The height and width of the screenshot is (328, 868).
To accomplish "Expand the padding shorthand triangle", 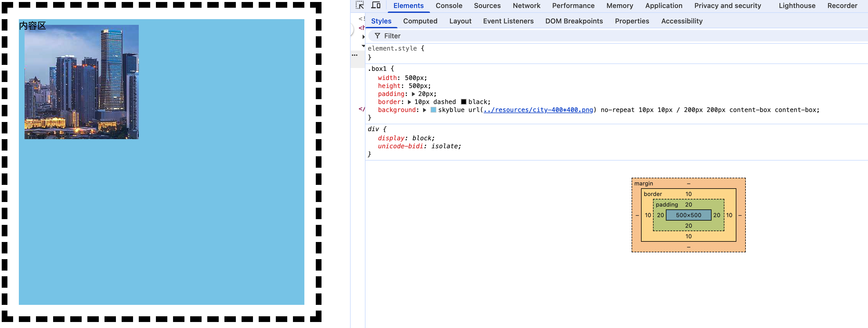I will (413, 94).
